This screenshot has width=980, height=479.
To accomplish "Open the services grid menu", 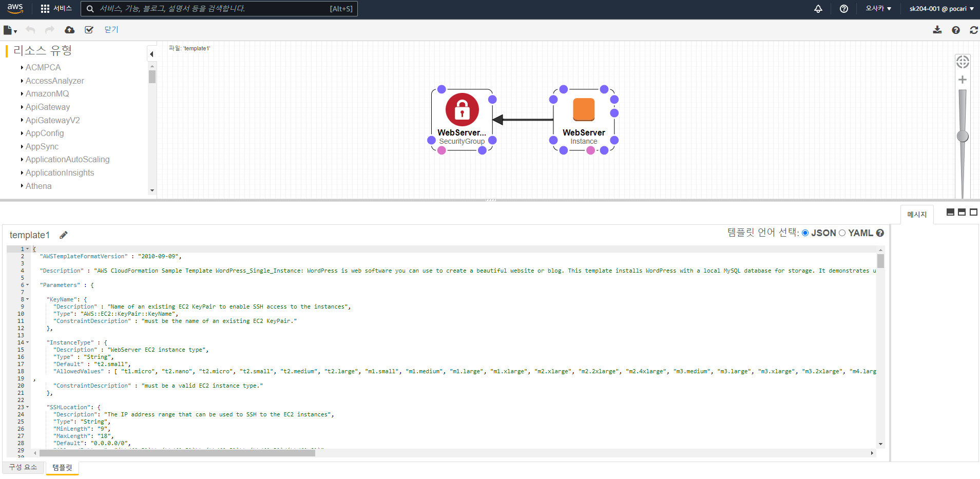I will 56,9.
